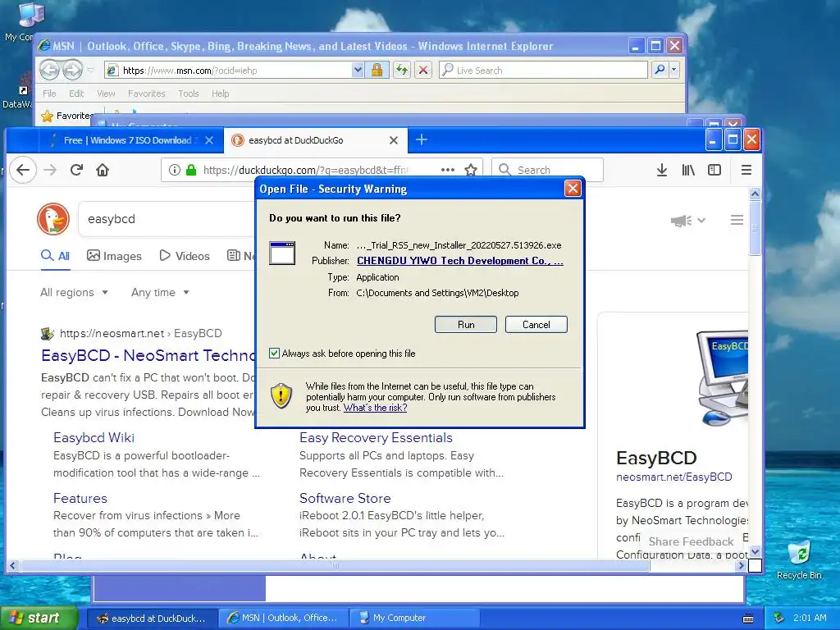Click IE forward button in MSN window

tap(72, 70)
